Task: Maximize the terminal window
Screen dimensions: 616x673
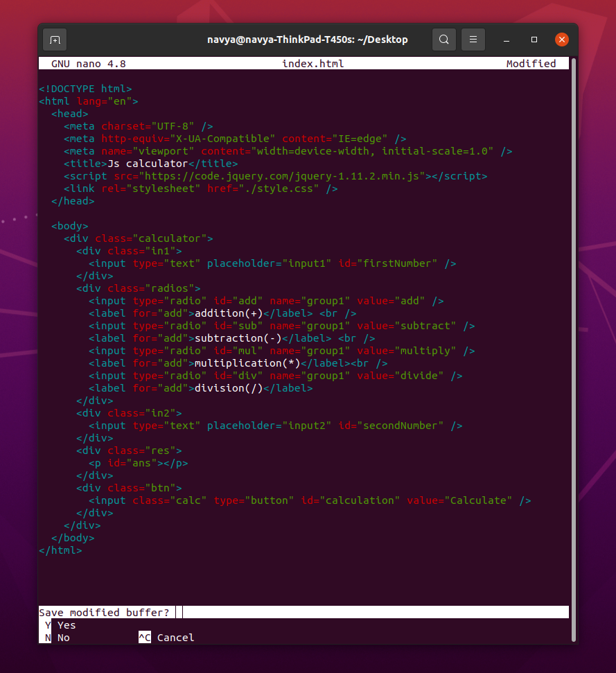Action: [534, 40]
